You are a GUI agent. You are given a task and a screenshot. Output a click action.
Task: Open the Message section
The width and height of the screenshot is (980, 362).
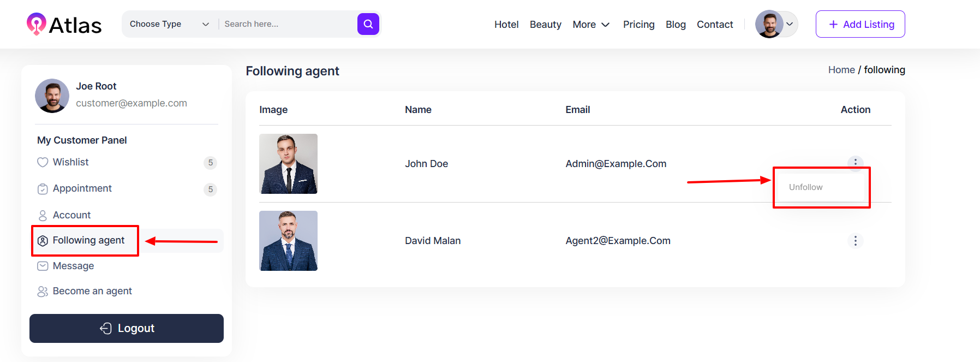tap(73, 266)
